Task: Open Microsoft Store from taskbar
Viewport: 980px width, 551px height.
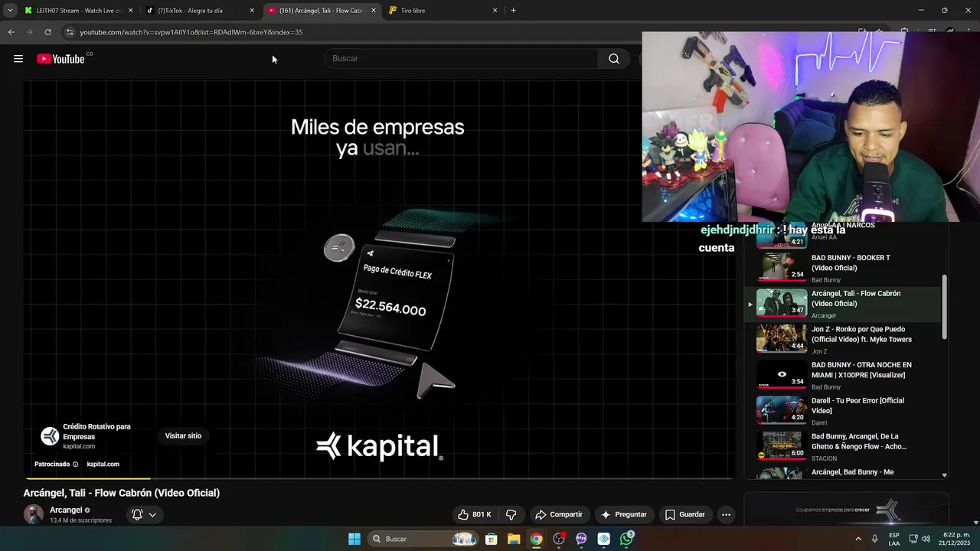Action: tap(492, 539)
